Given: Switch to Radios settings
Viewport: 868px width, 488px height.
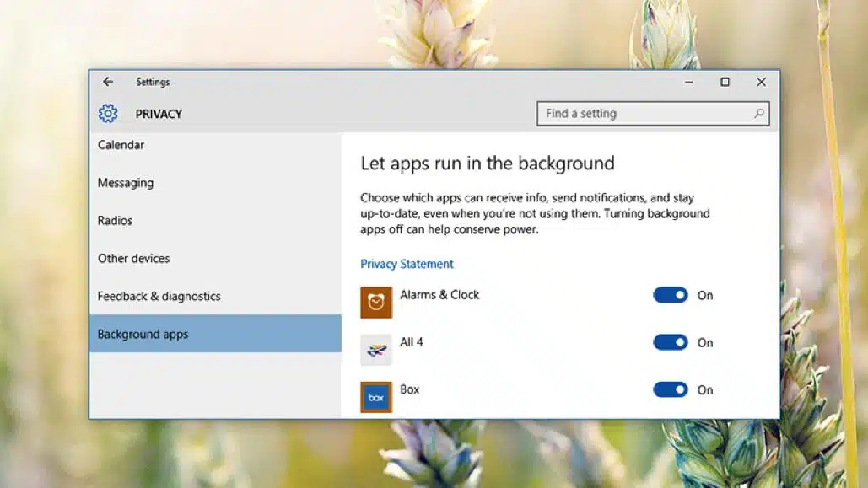Looking at the screenshot, I should pos(115,220).
